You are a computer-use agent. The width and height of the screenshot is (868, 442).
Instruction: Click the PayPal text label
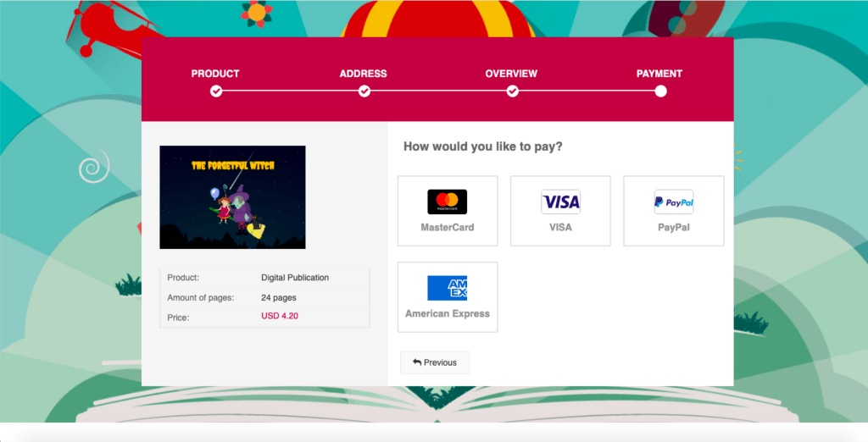coord(674,228)
